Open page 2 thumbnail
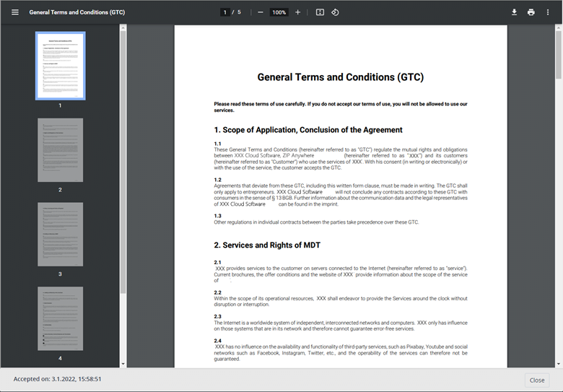 (x=60, y=150)
